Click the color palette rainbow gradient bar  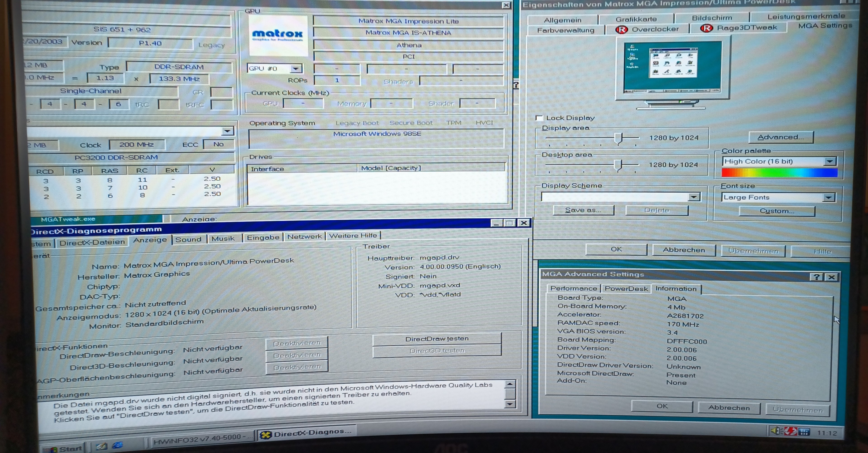click(x=779, y=173)
